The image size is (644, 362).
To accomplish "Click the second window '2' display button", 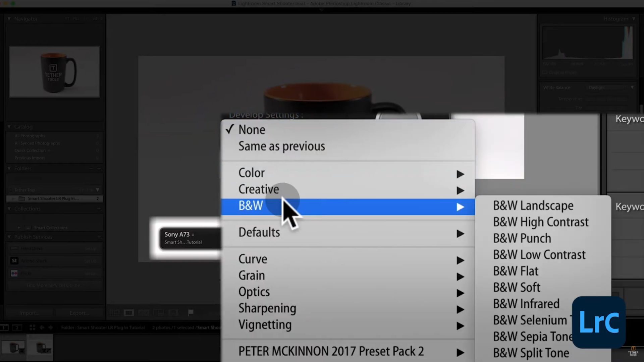I will [x=17, y=327].
